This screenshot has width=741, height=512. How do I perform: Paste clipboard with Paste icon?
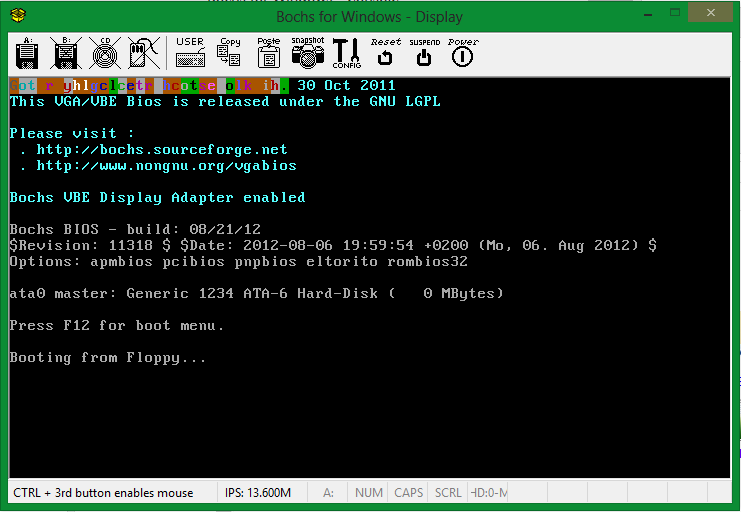(268, 53)
